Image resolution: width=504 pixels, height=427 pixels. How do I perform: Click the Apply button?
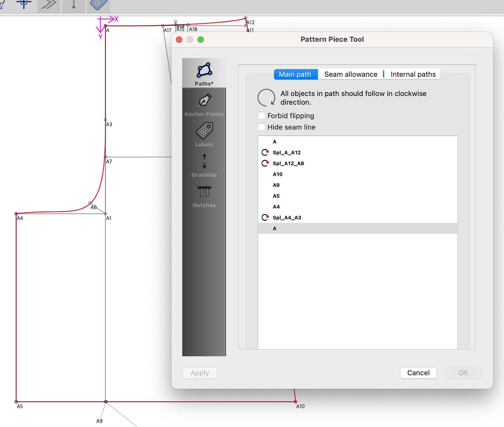click(x=200, y=373)
